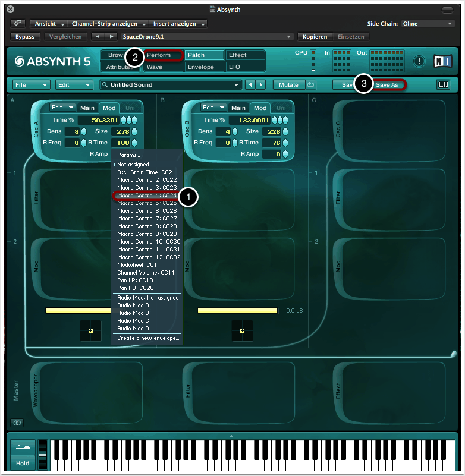Go to next preset in the plugin header
Viewport: 465px width, 476px height.
click(111, 36)
